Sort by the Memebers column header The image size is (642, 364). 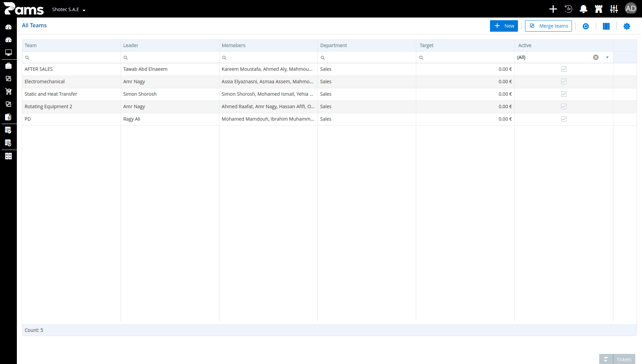[x=268, y=45]
